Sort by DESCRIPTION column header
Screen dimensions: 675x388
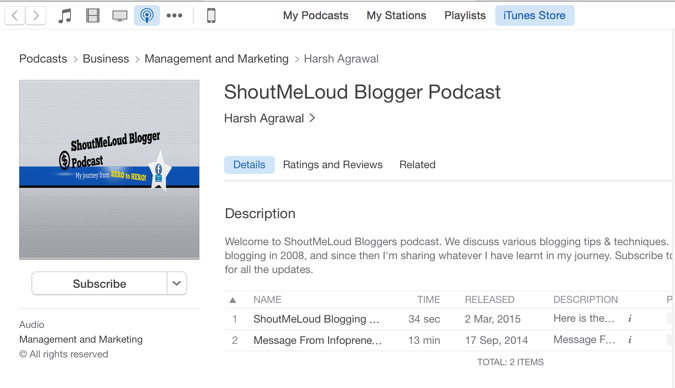click(585, 300)
